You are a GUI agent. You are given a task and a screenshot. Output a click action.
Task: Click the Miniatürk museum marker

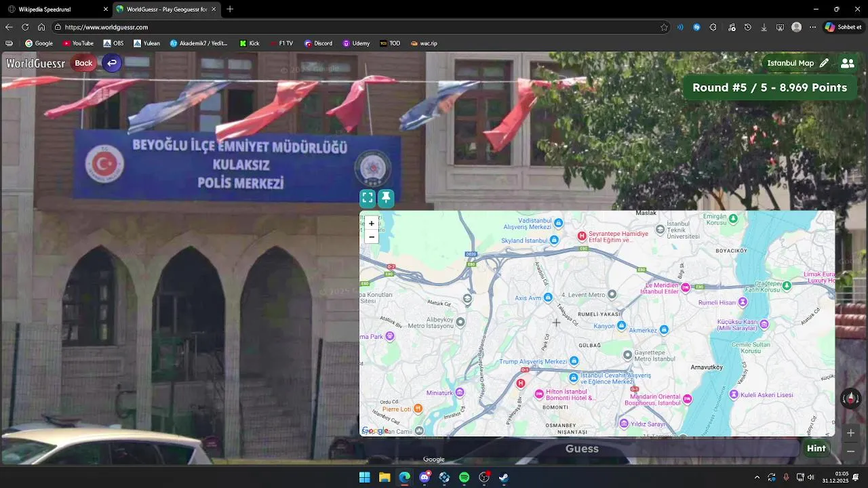[460, 392]
